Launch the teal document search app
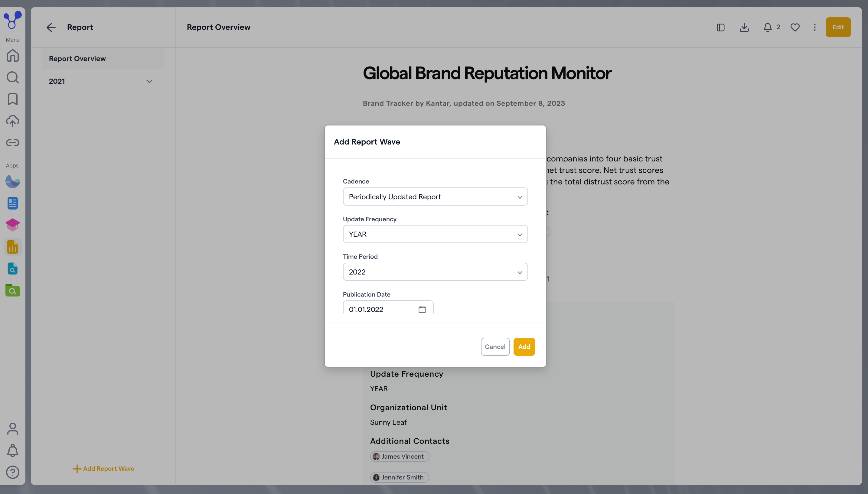The image size is (868, 494). click(x=13, y=269)
